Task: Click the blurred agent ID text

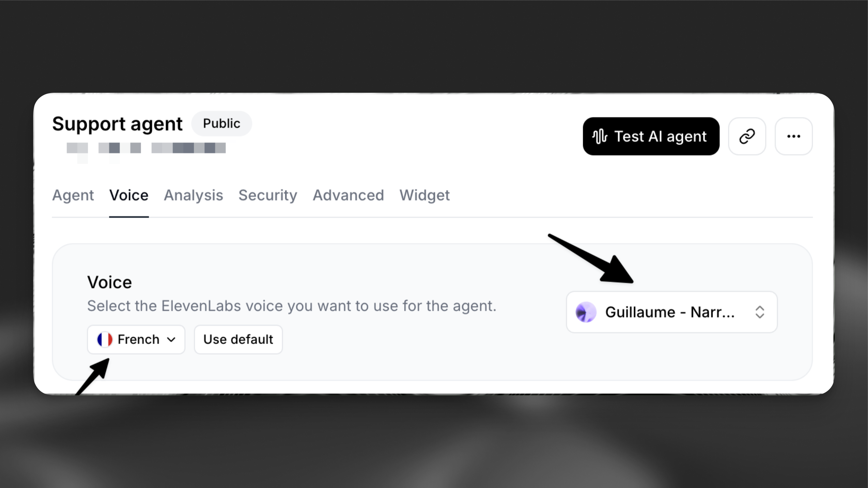Action: (x=146, y=148)
